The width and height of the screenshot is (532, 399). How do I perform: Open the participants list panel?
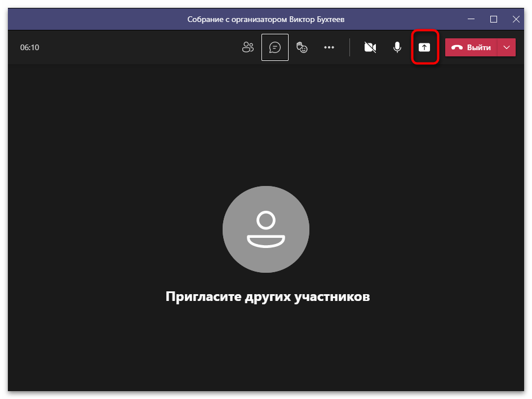click(x=248, y=47)
